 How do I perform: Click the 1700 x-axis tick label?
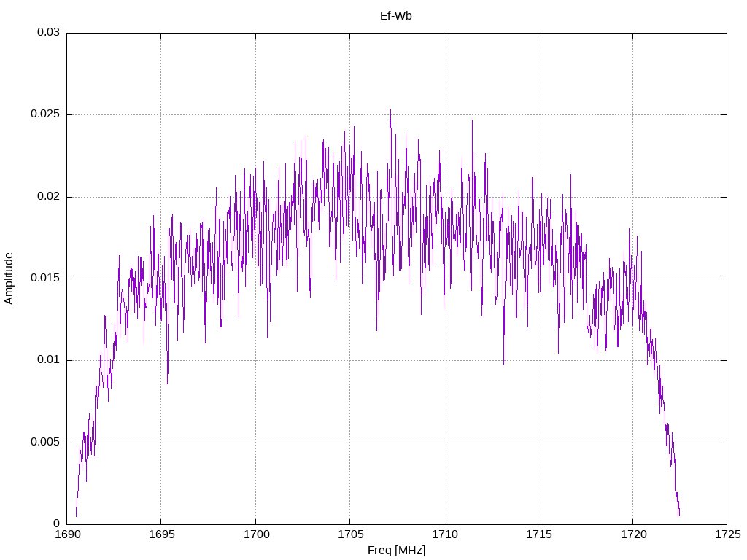click(x=256, y=534)
